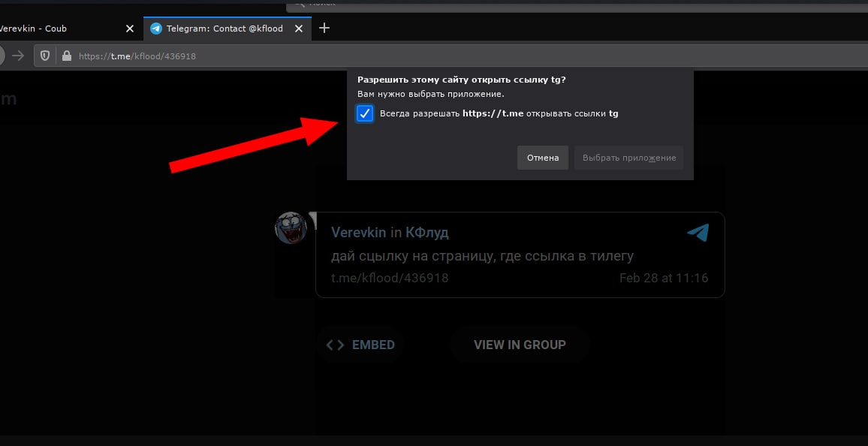
Task: Open the tracking protection shield icon
Action: pos(45,56)
